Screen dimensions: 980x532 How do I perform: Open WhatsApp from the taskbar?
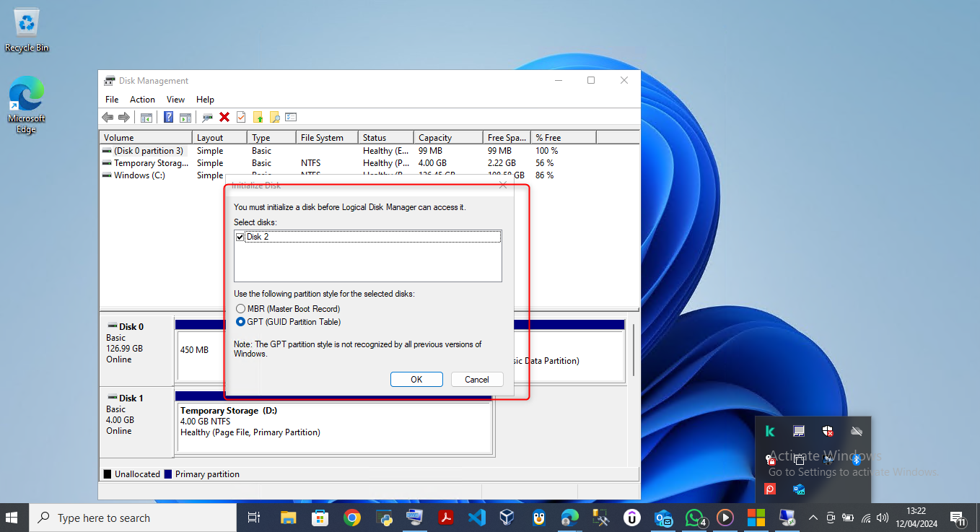pos(695,518)
